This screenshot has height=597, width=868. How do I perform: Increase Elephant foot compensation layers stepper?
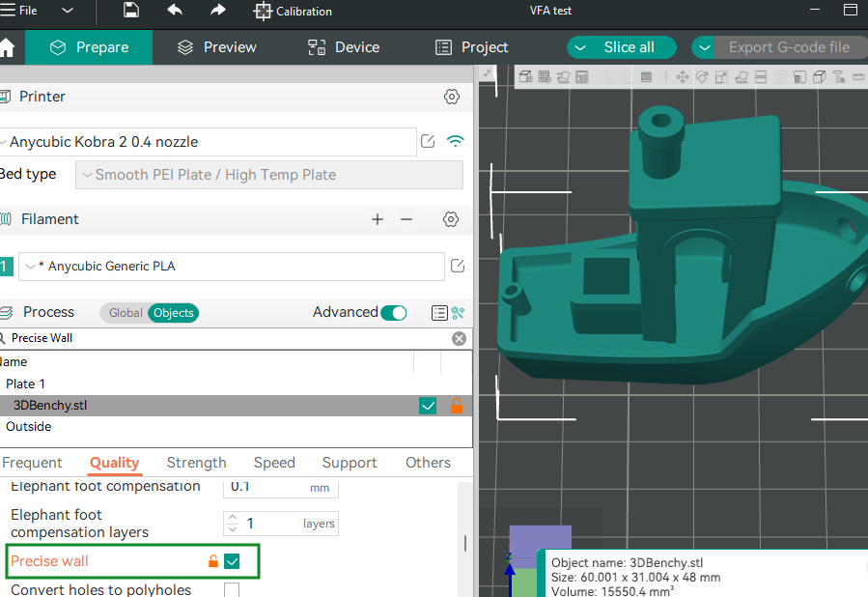233,517
